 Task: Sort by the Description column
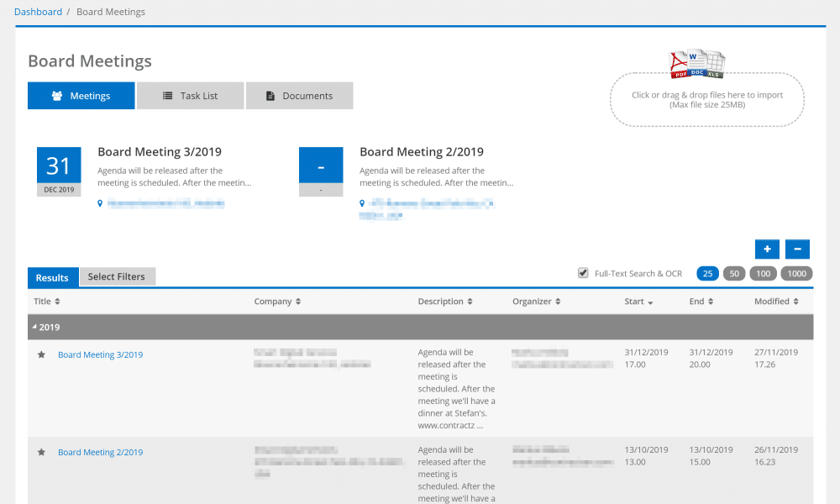pos(445,302)
